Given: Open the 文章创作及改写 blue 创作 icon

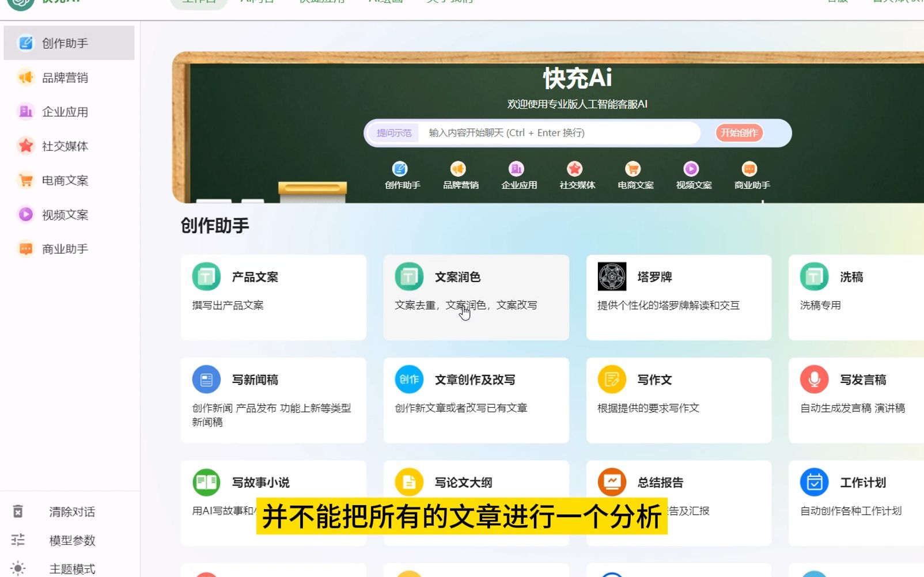Looking at the screenshot, I should pos(409,379).
